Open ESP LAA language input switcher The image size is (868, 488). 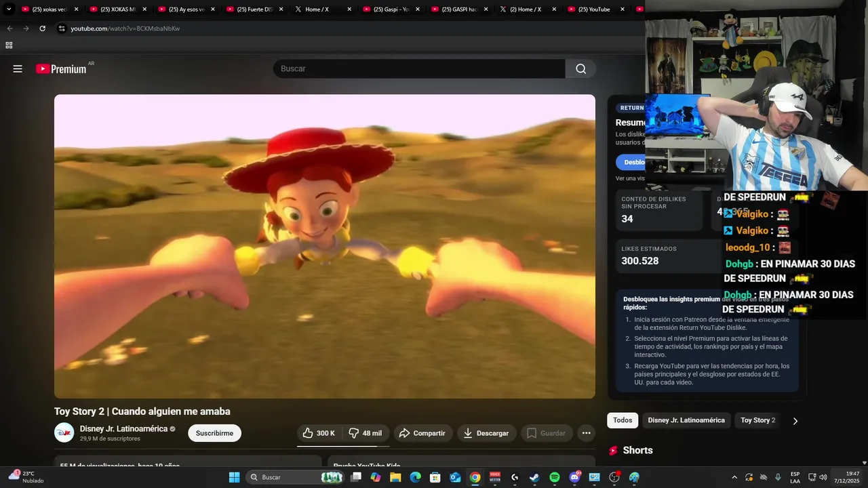(x=795, y=477)
